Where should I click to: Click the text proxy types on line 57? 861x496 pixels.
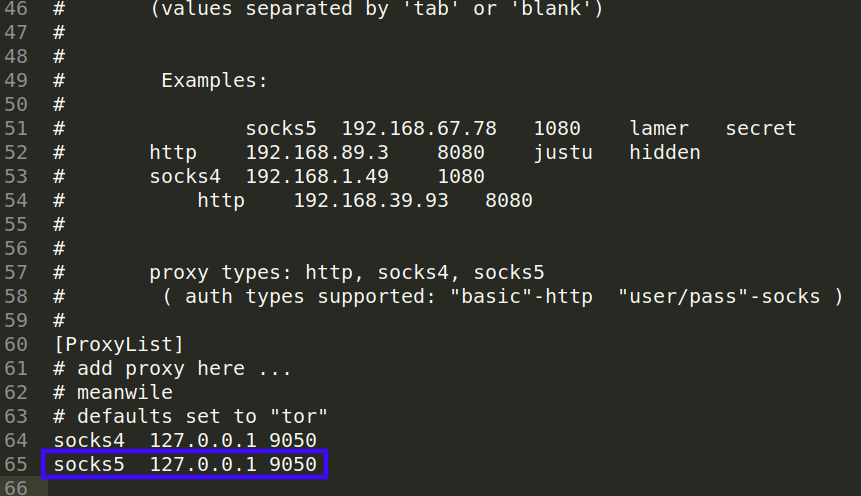(x=218, y=272)
